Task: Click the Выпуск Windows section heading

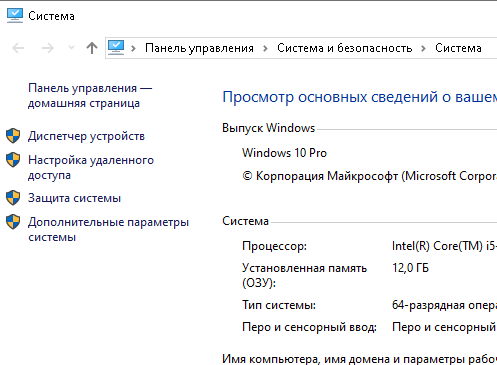Action: 269,128
